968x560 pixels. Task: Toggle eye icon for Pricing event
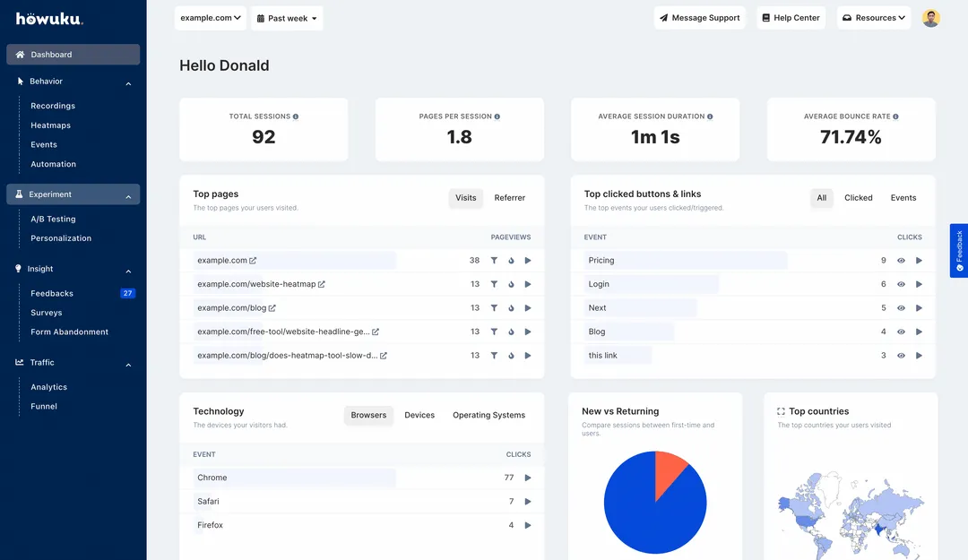901,261
